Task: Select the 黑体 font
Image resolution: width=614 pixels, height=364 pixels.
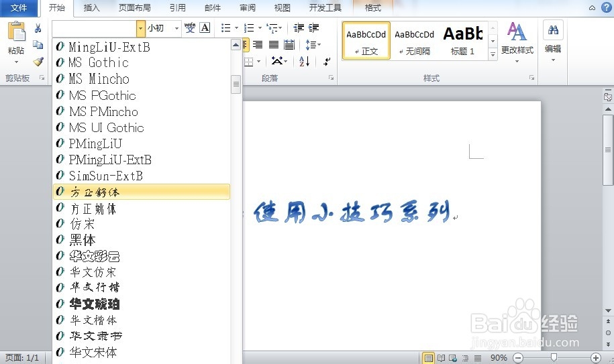Action: click(142, 240)
